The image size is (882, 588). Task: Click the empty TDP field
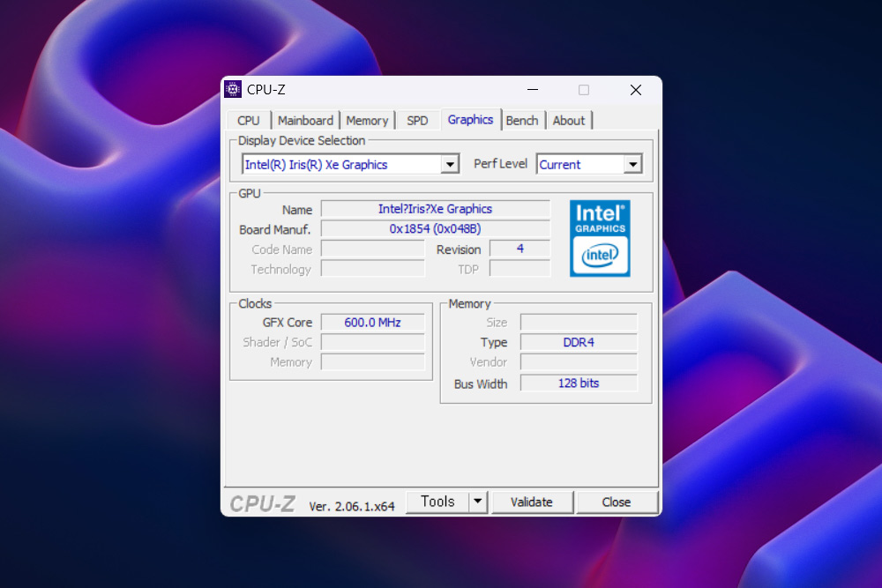click(x=519, y=269)
